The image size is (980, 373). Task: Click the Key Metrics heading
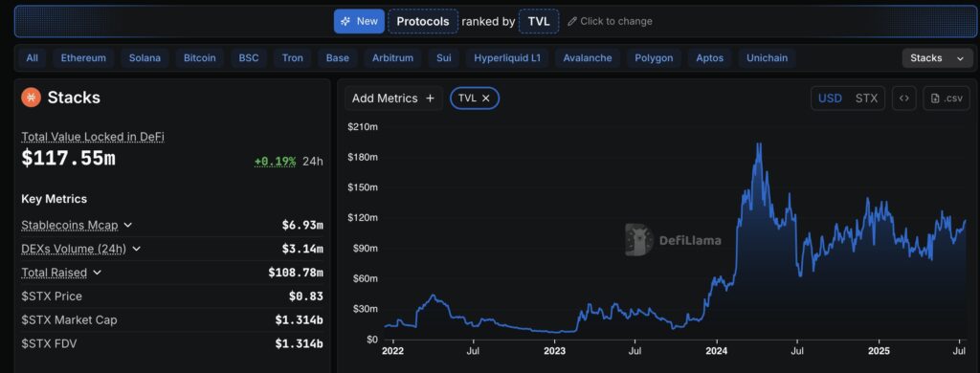click(x=55, y=199)
